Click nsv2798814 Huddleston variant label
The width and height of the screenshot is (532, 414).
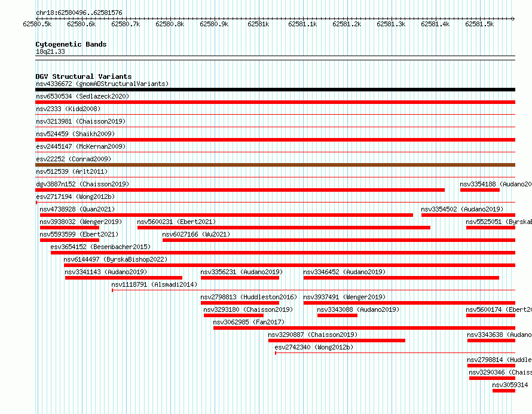click(500, 360)
